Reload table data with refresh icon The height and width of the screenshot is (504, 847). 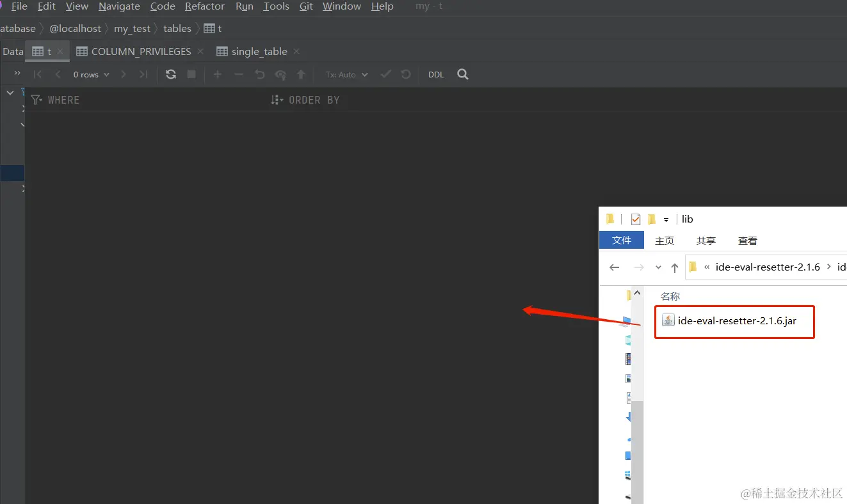click(x=171, y=74)
